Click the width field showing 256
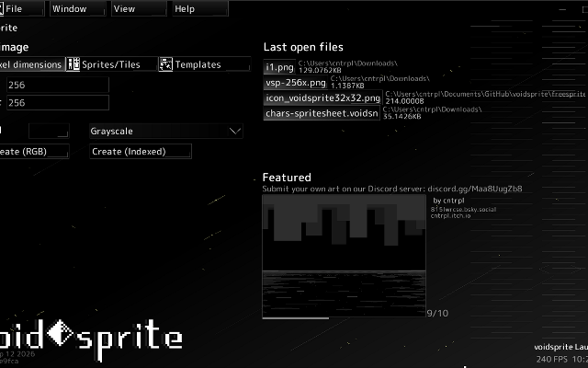Viewport: 588px width, 368px height. [58, 85]
